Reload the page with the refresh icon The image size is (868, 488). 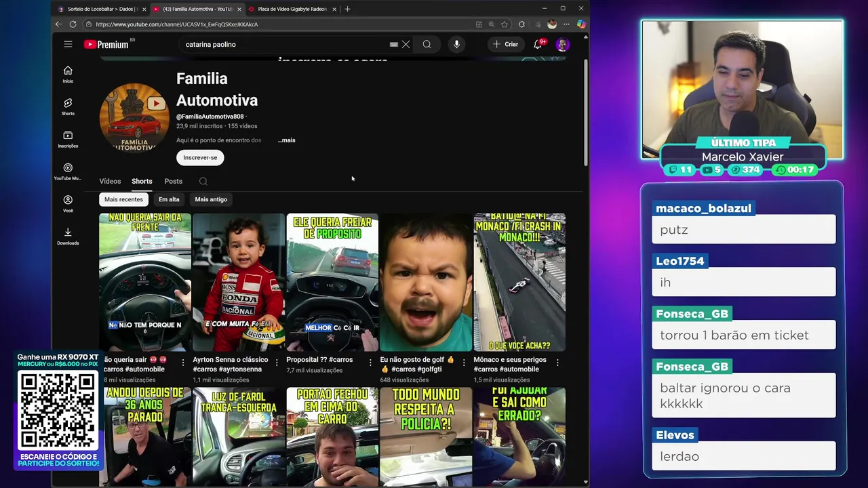pos(73,24)
